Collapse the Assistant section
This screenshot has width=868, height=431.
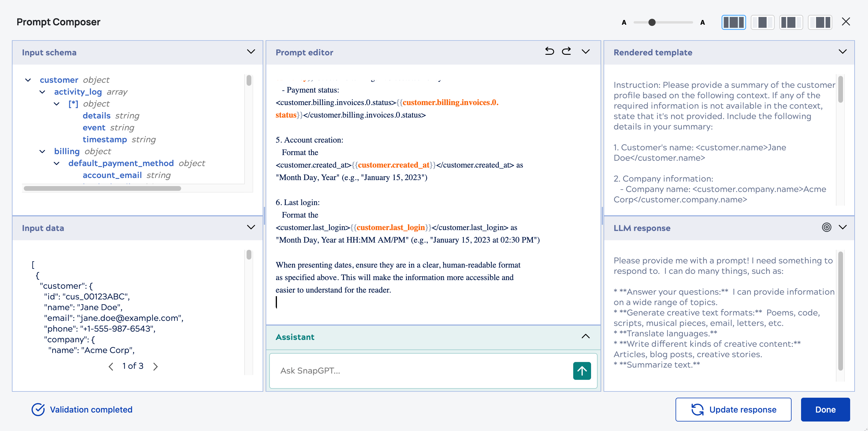pyautogui.click(x=586, y=336)
